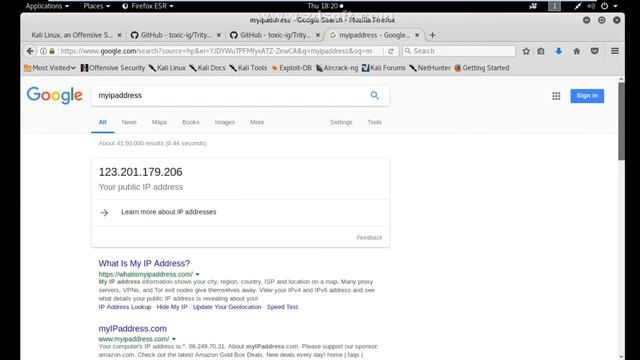Open the More search filter dropdown

(257, 122)
